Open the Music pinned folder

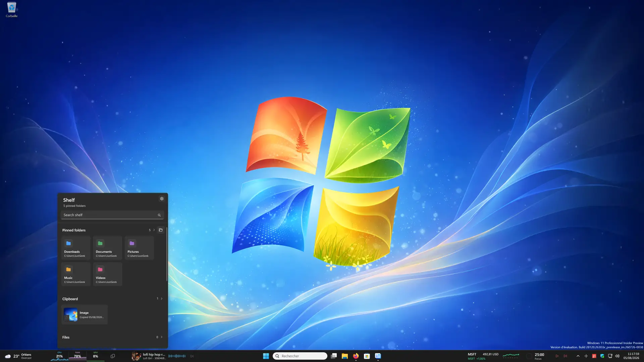(x=76, y=274)
